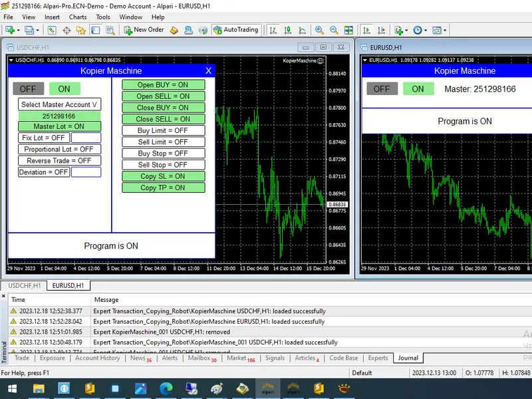Click the Fix Lot value input field
This screenshot has width=532, height=399.
click(86, 138)
